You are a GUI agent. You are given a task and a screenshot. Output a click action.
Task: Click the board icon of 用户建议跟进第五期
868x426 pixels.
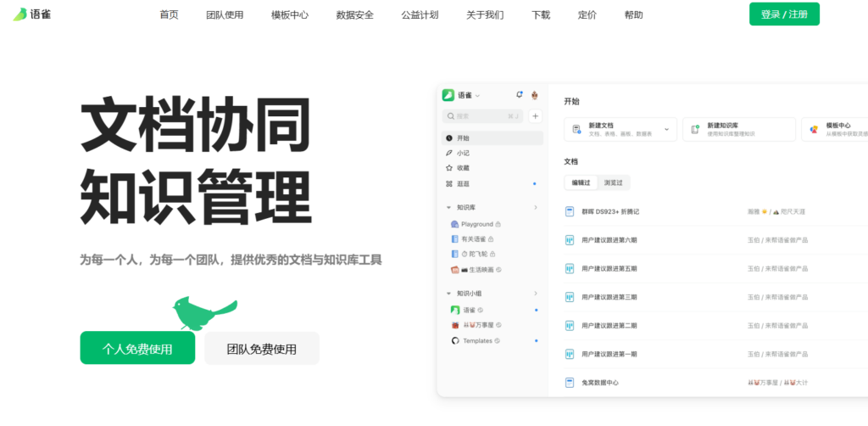(x=569, y=269)
